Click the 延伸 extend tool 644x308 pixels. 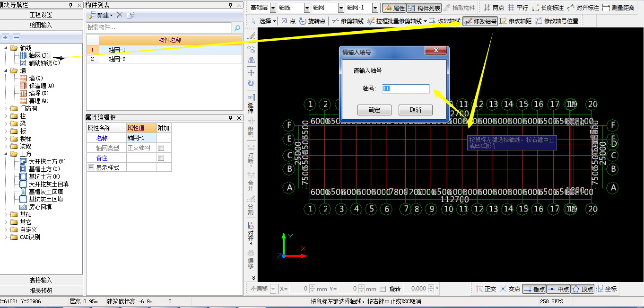(251, 104)
